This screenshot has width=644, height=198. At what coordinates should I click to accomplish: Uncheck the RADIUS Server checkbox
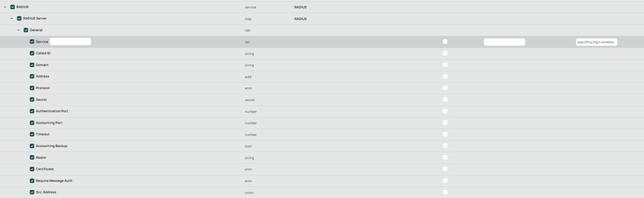19,18
